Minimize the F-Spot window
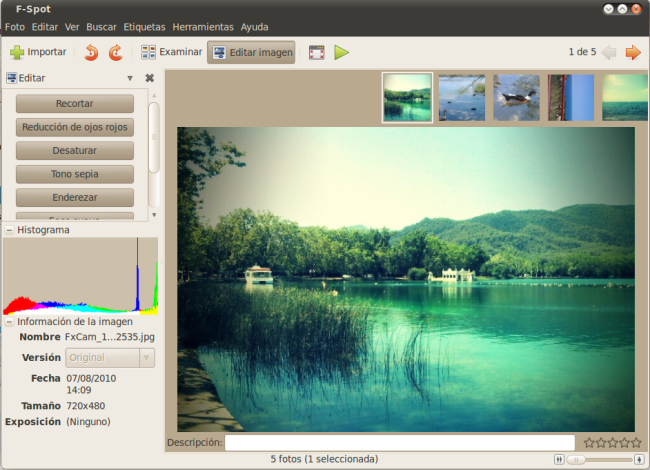The image size is (650, 470). point(609,9)
